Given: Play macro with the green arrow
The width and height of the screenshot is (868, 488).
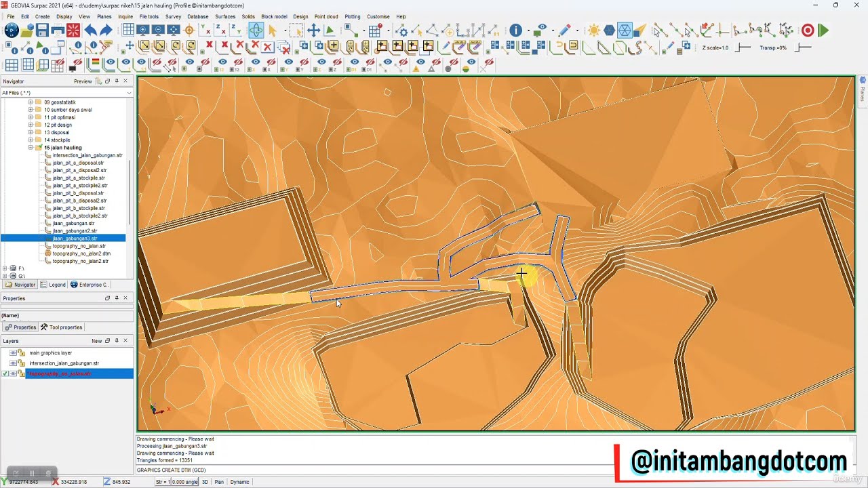Looking at the screenshot, I should pyautogui.click(x=823, y=30).
